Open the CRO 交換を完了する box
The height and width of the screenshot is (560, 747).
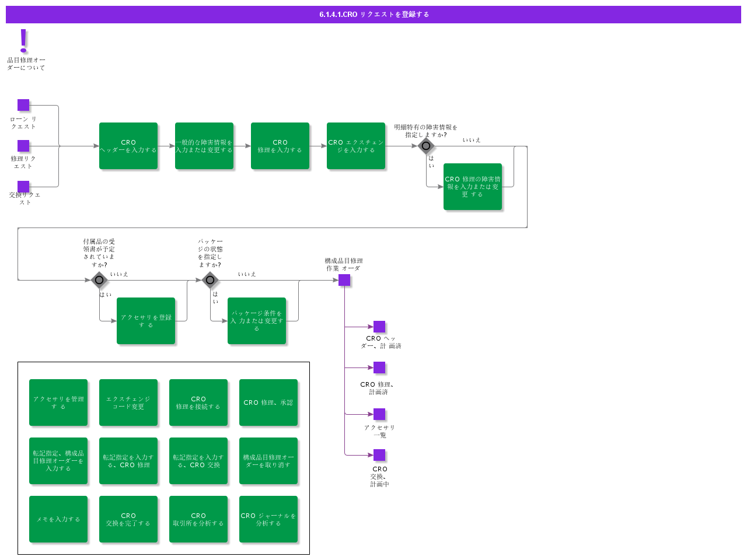point(128,519)
